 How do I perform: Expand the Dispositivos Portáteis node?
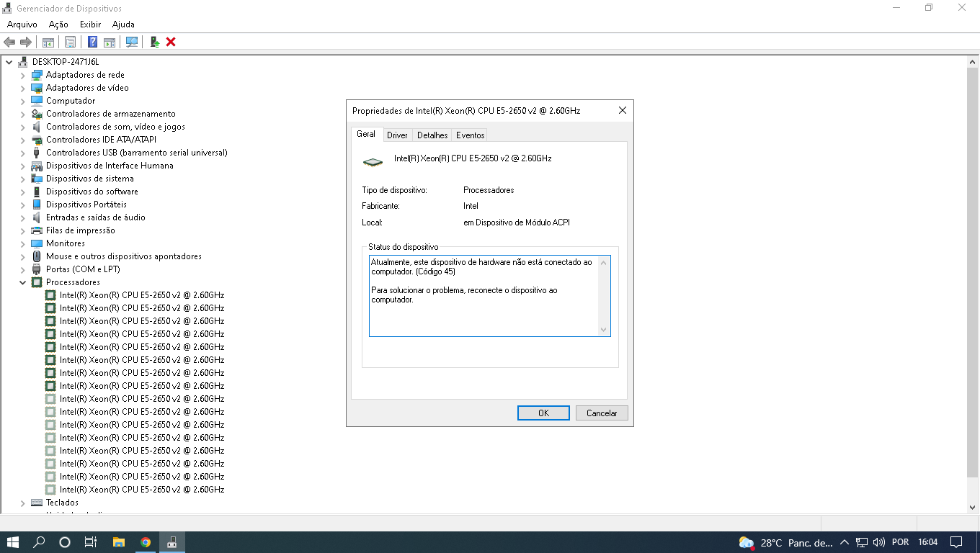click(x=22, y=204)
